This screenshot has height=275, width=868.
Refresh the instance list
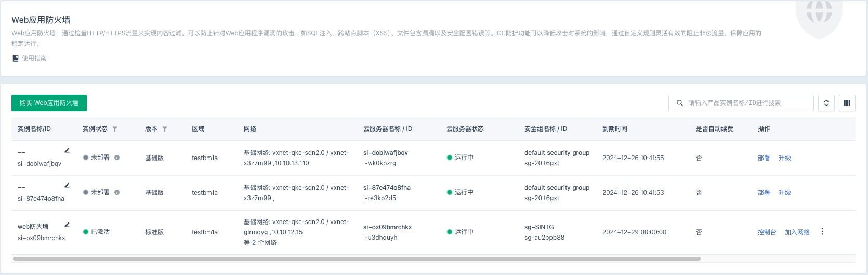coord(826,103)
